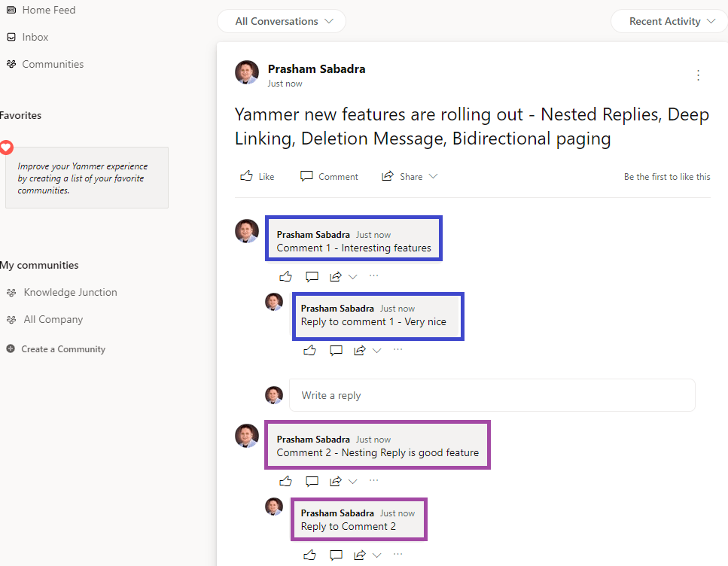Screen dimensions: 728x566
Task: Open more options for 'Reply to Comment 2'
Action: pyautogui.click(x=398, y=555)
